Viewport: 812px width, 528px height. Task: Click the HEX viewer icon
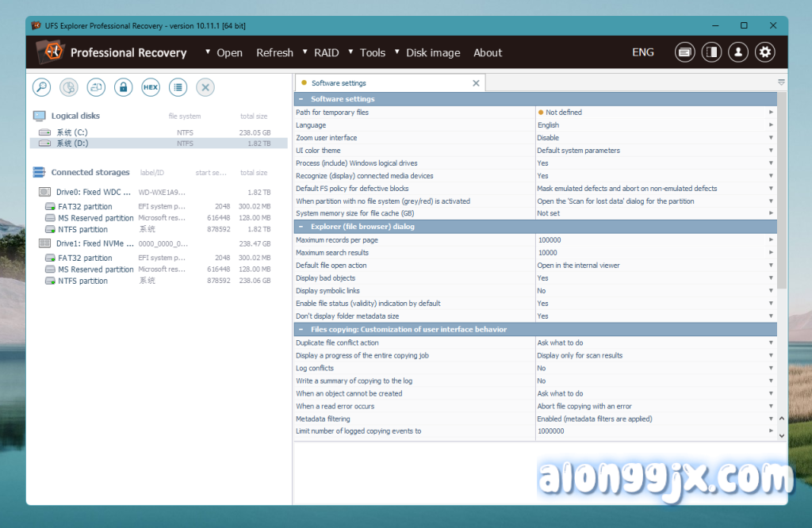(x=151, y=87)
